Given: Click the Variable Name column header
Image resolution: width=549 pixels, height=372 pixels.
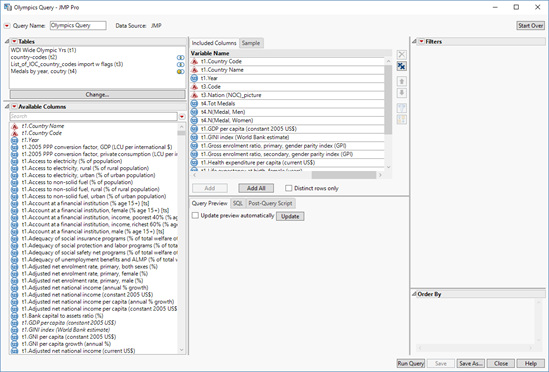Looking at the screenshot, I should [x=291, y=53].
